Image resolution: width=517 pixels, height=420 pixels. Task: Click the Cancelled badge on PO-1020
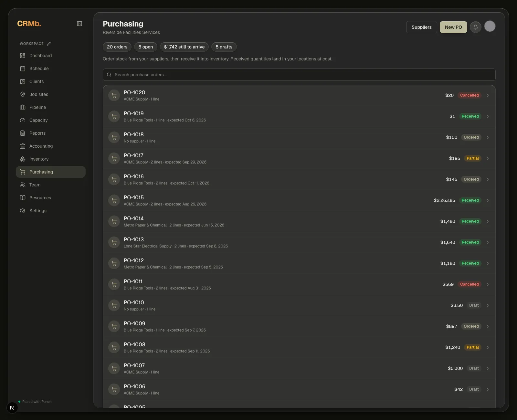point(470,95)
